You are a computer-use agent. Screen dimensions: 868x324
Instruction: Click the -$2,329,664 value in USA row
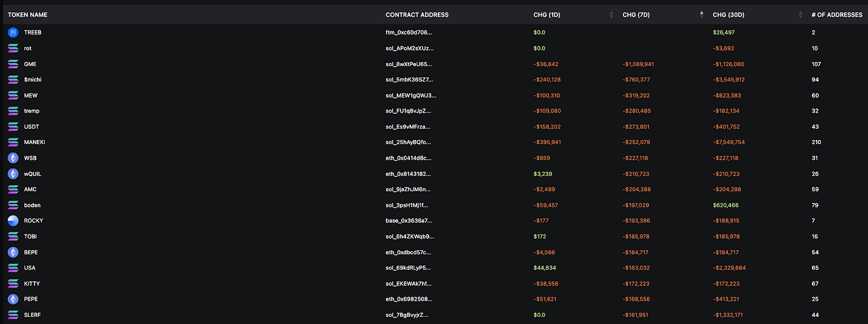pos(729,268)
